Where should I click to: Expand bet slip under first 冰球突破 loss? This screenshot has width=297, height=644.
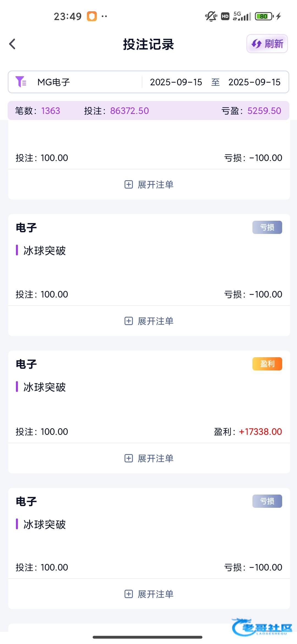[149, 321]
